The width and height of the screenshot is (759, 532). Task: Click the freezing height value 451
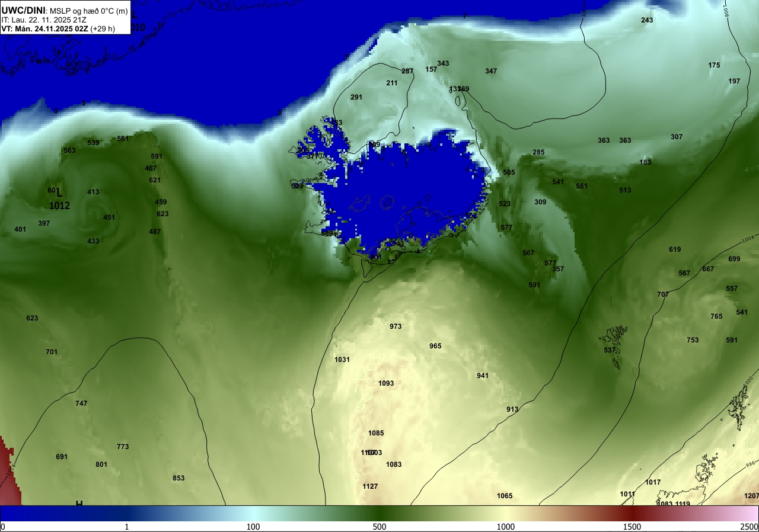[109, 217]
